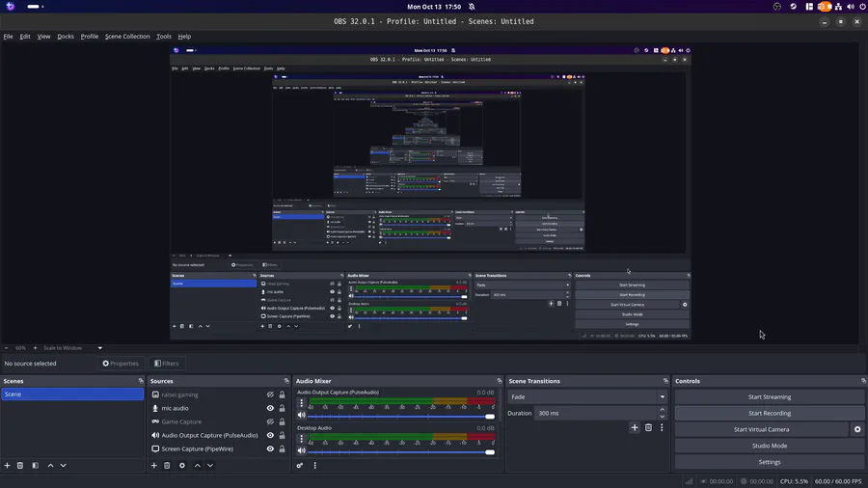Remove the scene transition trash icon

648,427
